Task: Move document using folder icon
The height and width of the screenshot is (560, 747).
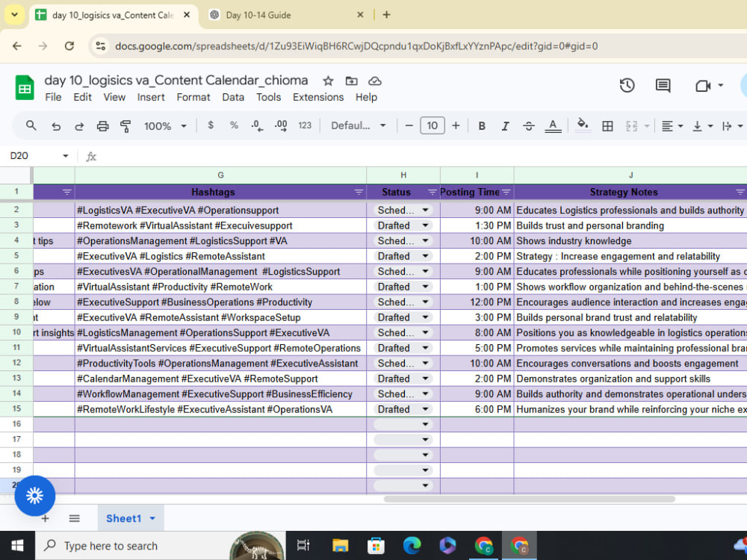Action: tap(352, 81)
